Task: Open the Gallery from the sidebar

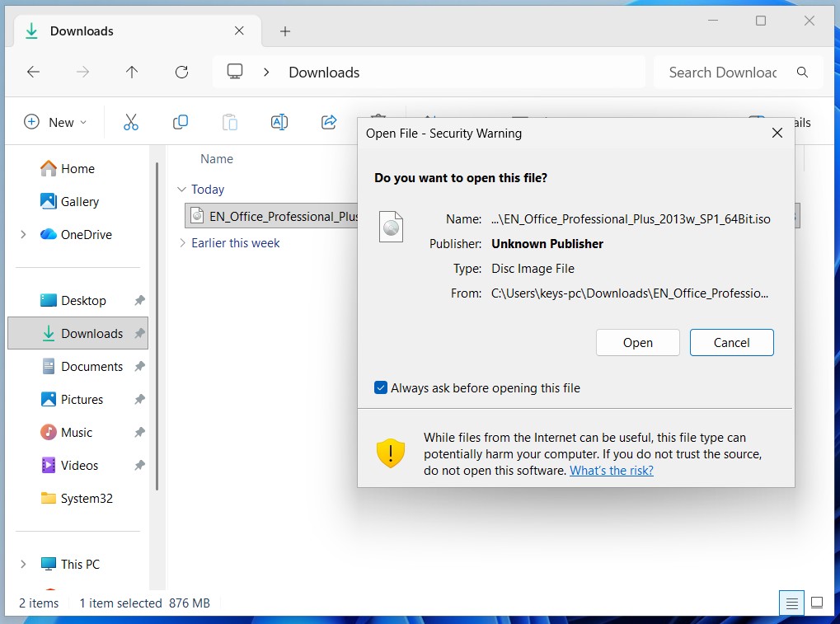Action: tap(77, 201)
